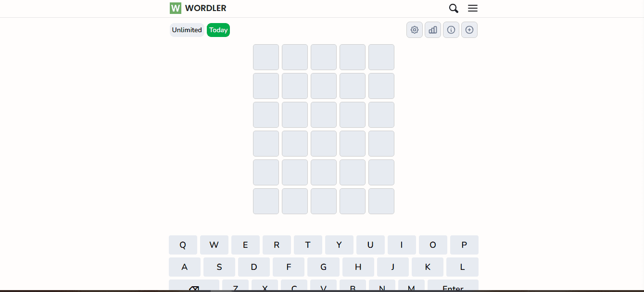644x292 pixels.
Task: Tap the G key
Action: (x=323, y=267)
